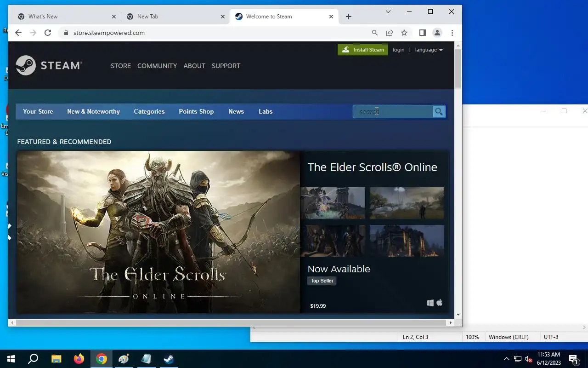Open Points Shop tab

click(196, 111)
